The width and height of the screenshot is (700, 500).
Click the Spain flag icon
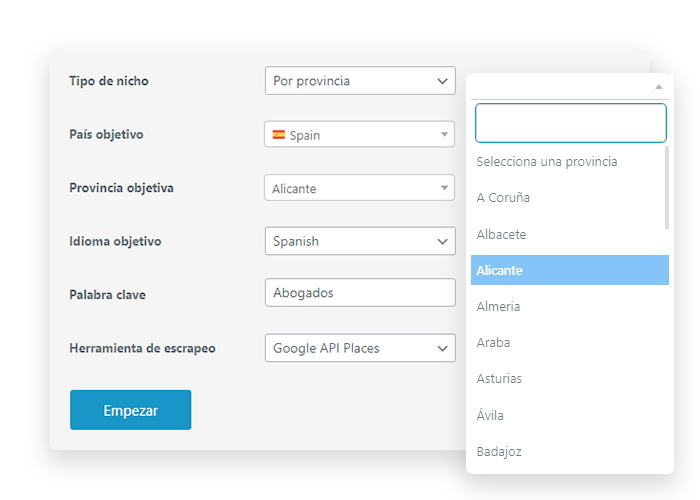(279, 134)
